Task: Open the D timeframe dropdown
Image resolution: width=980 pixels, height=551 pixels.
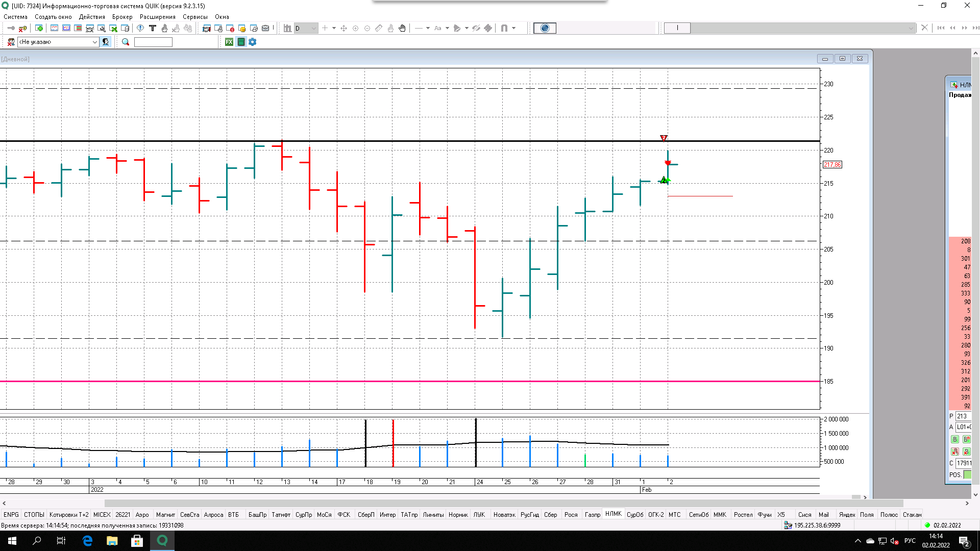Action: point(313,28)
